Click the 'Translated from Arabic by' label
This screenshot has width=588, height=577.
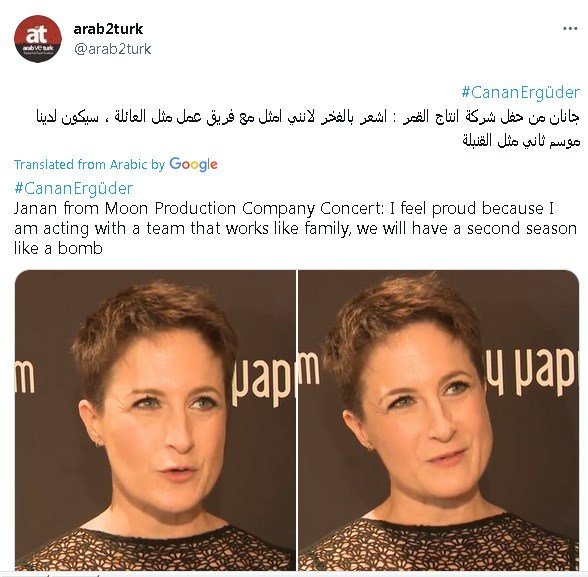point(89,165)
